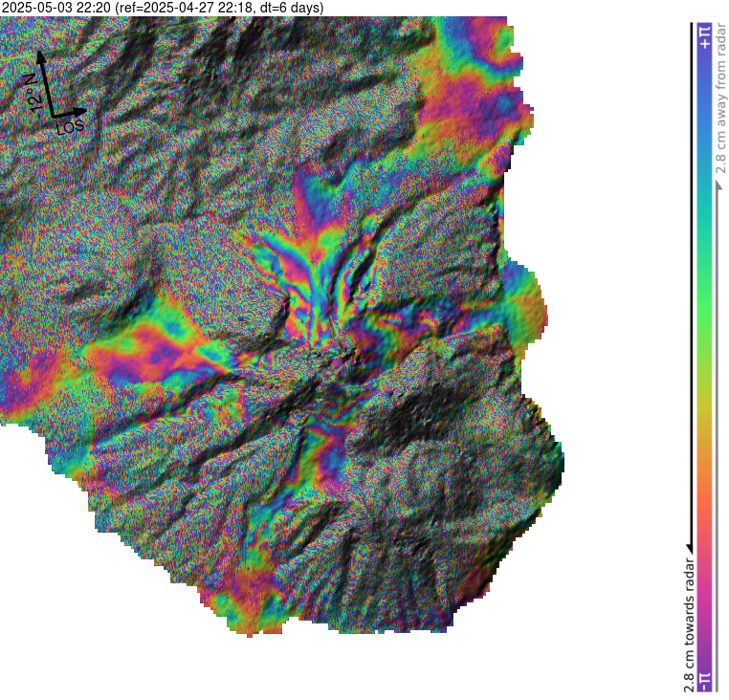Click the acquisition date 2025-05-03 22:20

55,8
